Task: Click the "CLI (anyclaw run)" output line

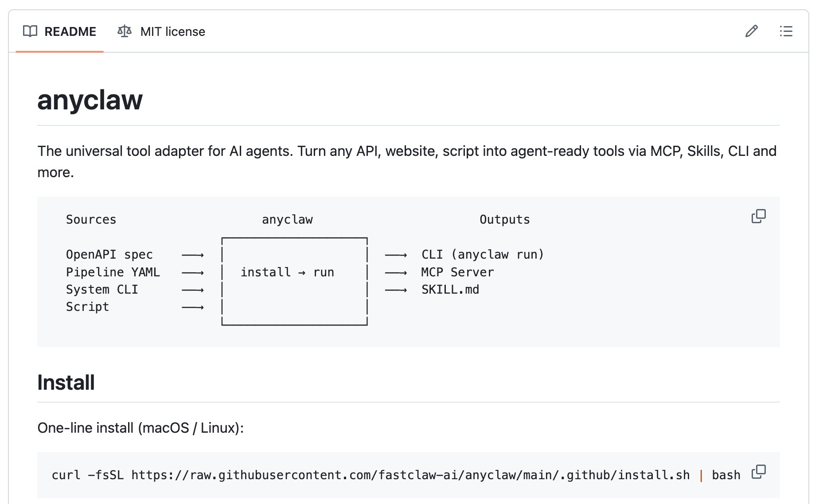Action: tap(482, 255)
